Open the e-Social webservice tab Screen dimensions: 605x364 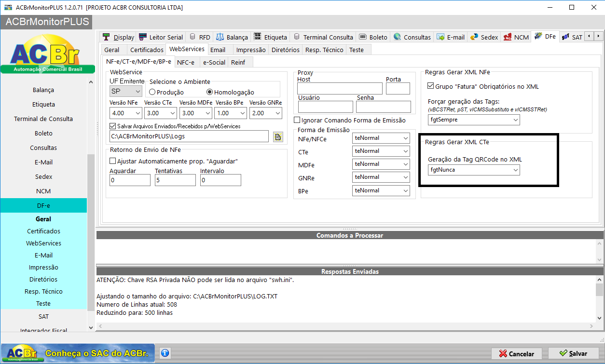click(x=214, y=62)
